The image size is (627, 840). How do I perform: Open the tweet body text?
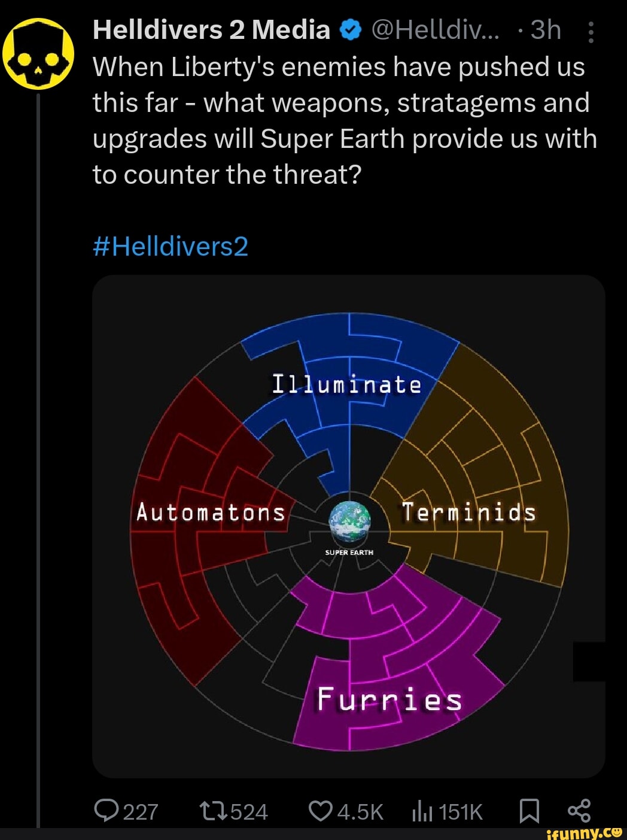point(344,120)
